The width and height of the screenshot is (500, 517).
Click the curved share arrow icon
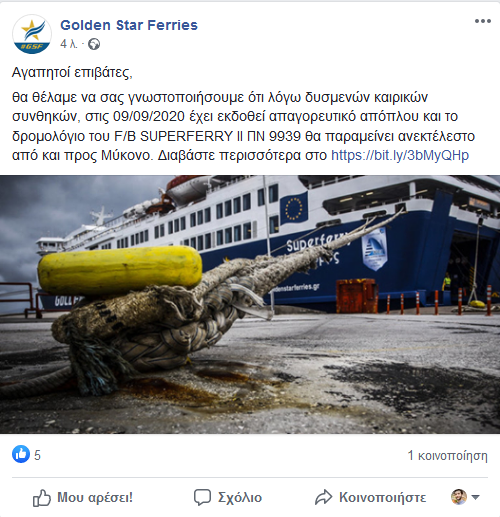pos(324,497)
